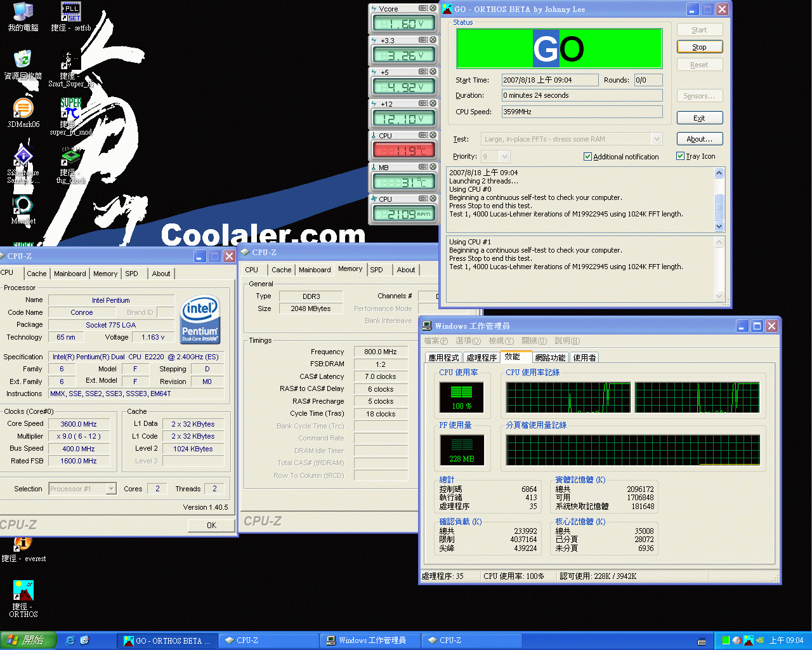This screenshot has height=650, width=812.
Task: Click the keyboard language bar icon on the taskbar
Action: click(x=702, y=641)
